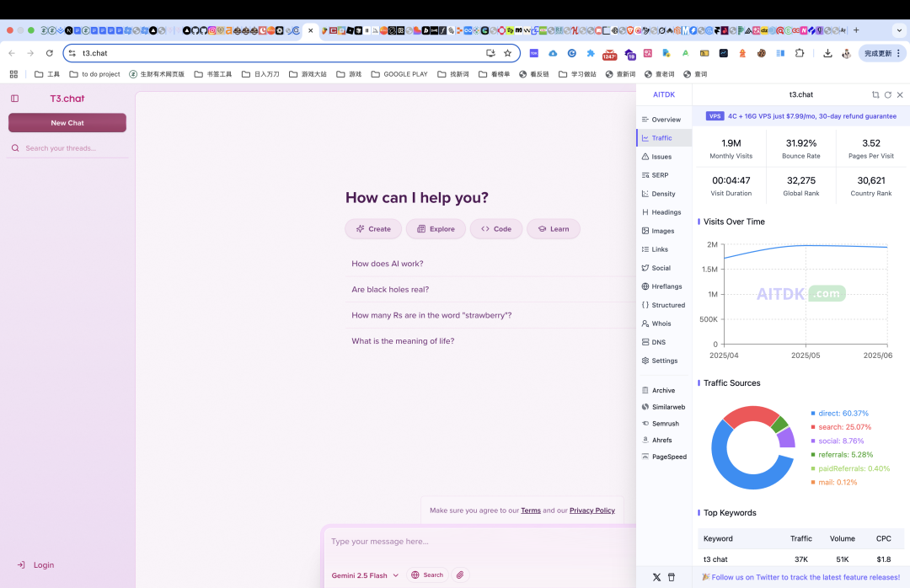This screenshot has width=910, height=588.
Task: Choose the strawberry Rs prompt
Action: tap(431, 315)
